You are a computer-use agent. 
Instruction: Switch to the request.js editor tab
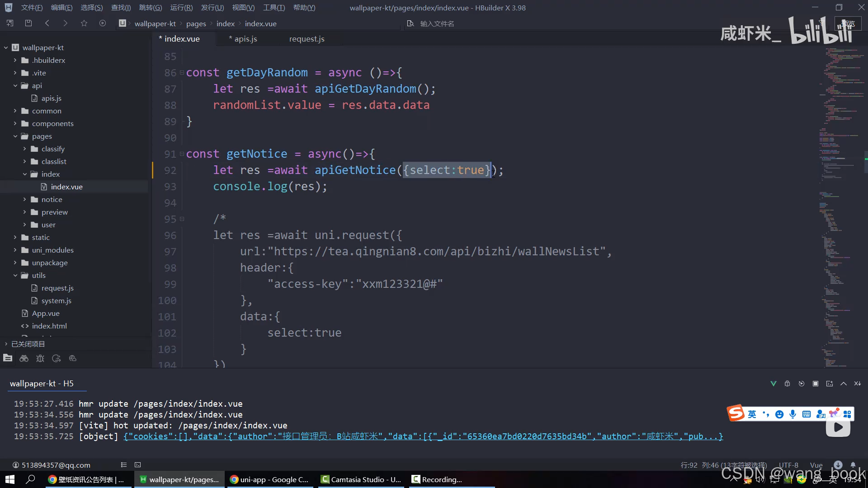[307, 39]
